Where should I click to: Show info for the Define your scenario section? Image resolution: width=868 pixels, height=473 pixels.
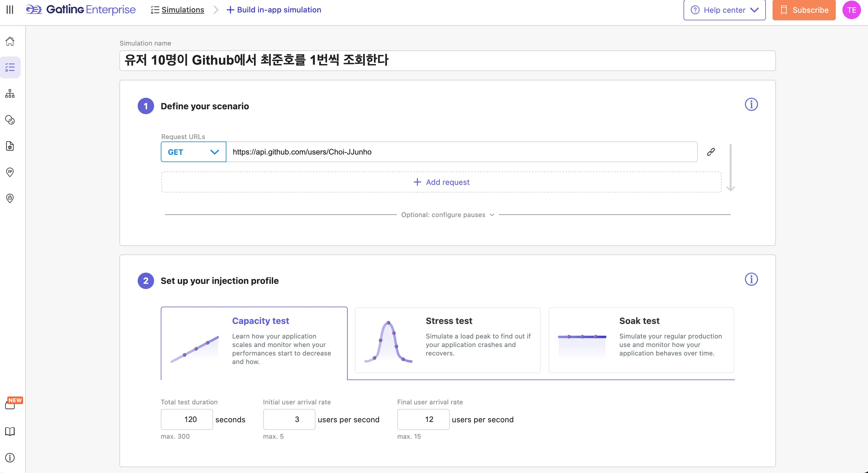tap(751, 104)
